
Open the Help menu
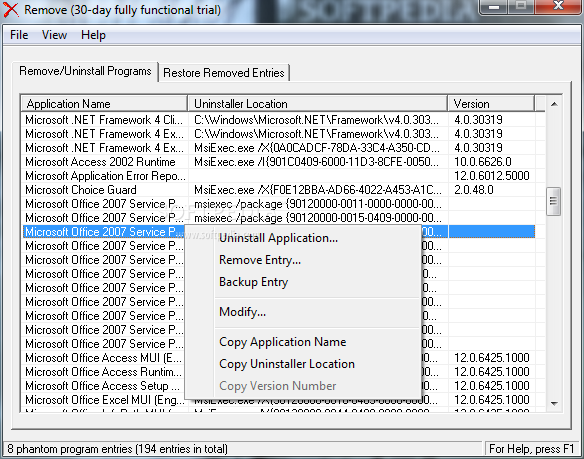(93, 35)
